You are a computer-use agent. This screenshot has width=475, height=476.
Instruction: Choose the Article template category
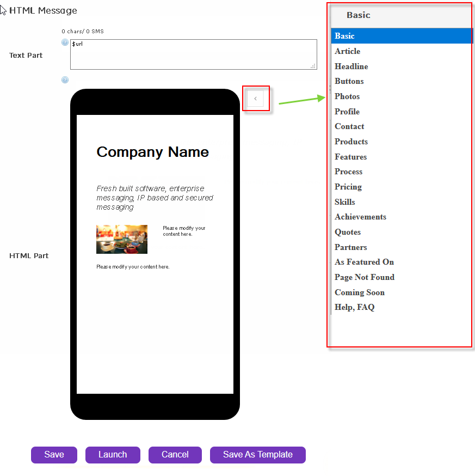tap(347, 51)
